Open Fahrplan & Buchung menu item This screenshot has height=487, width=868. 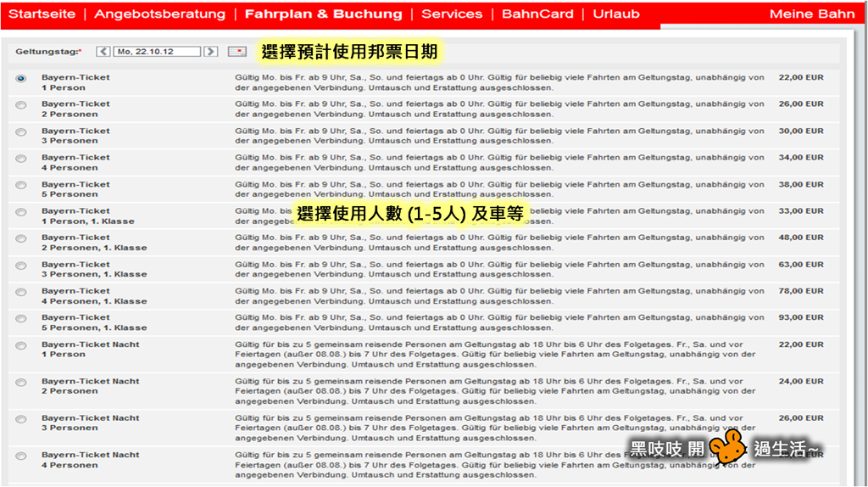pyautogui.click(x=323, y=14)
